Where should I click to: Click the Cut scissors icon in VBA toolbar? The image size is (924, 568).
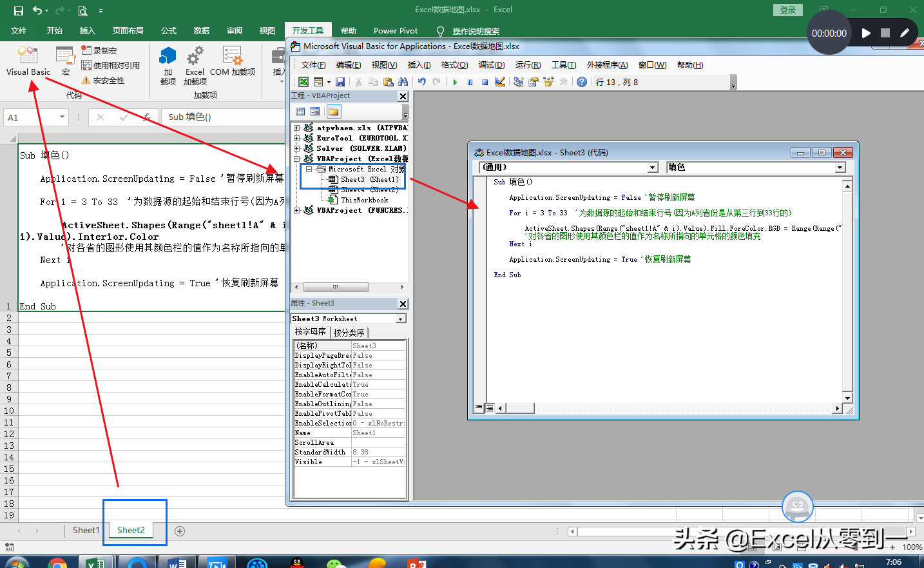[x=358, y=82]
